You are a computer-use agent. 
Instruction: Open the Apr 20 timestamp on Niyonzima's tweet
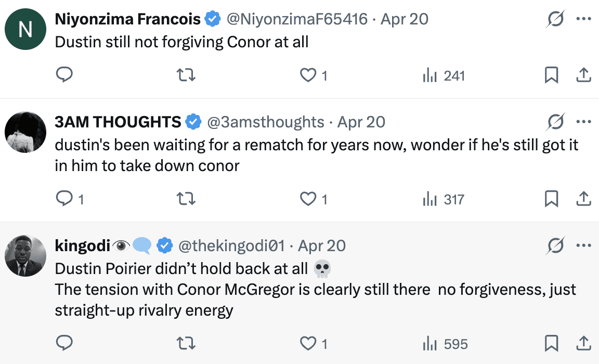(405, 19)
